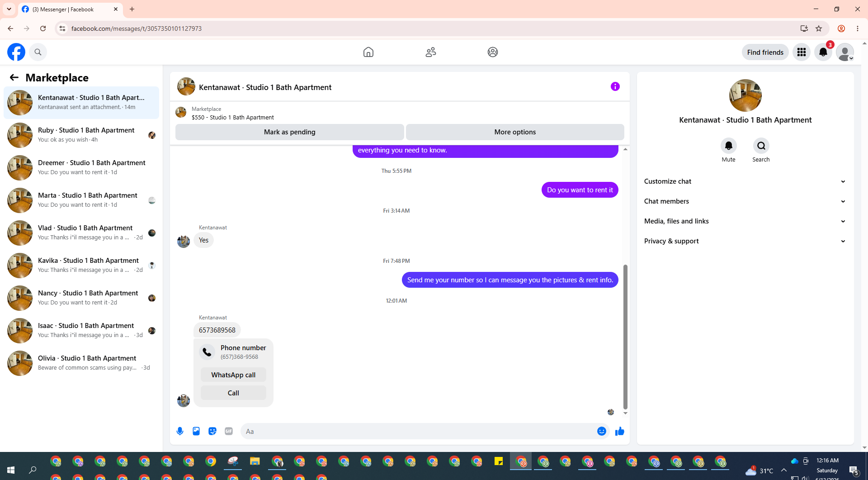Image resolution: width=868 pixels, height=480 pixels.
Task: Open Kentanawat conversation in the list
Action: pyautogui.click(x=81, y=103)
